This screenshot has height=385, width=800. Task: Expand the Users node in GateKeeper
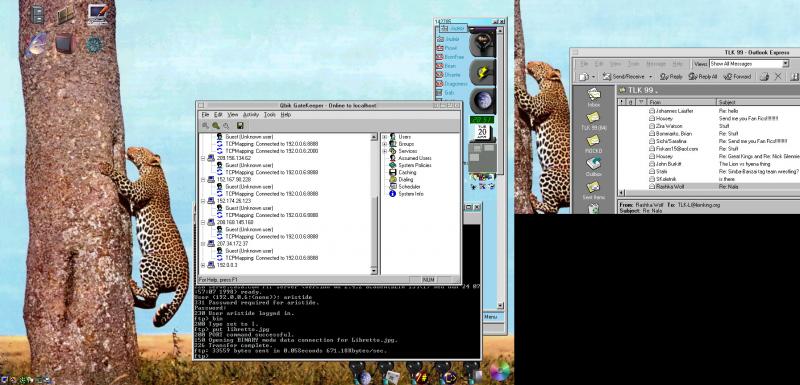click(385, 137)
